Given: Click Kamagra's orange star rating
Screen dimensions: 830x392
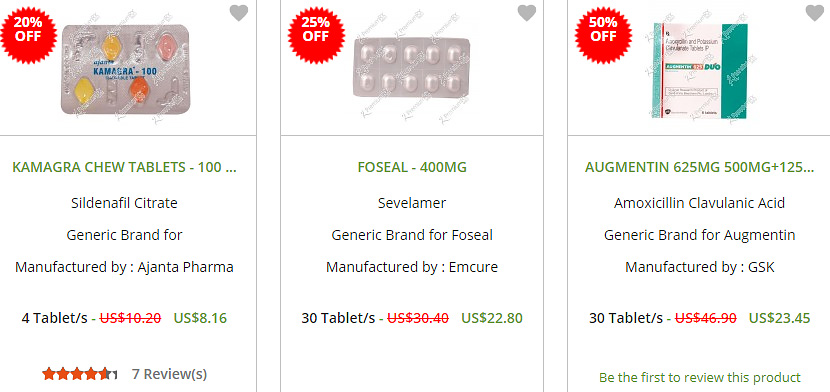Looking at the screenshot, I should click(79, 375).
